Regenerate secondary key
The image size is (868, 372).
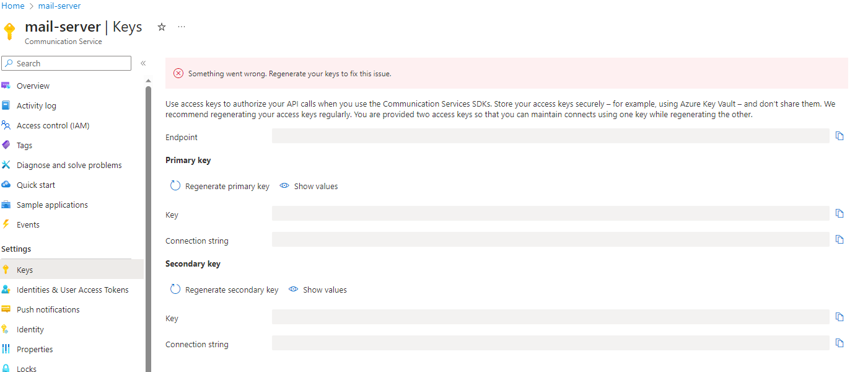[224, 290]
